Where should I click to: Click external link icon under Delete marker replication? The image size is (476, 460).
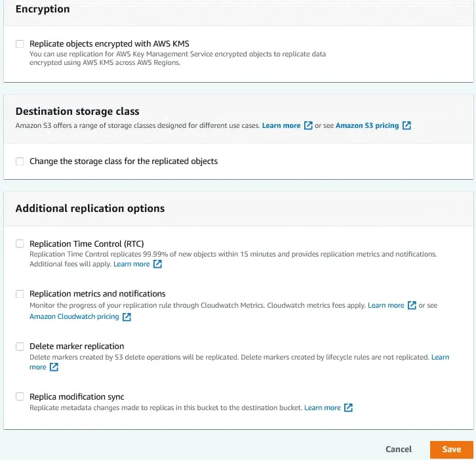click(54, 367)
